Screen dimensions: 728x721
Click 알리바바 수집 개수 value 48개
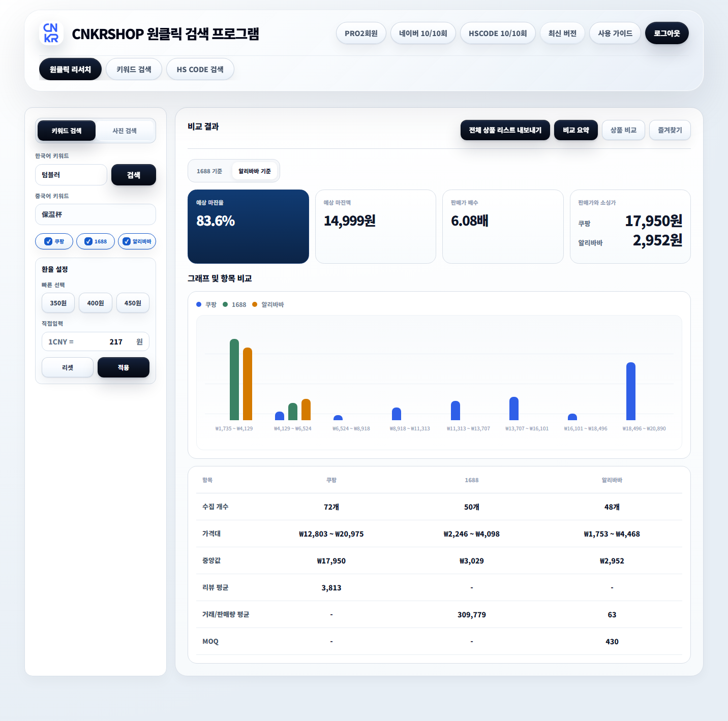point(612,507)
